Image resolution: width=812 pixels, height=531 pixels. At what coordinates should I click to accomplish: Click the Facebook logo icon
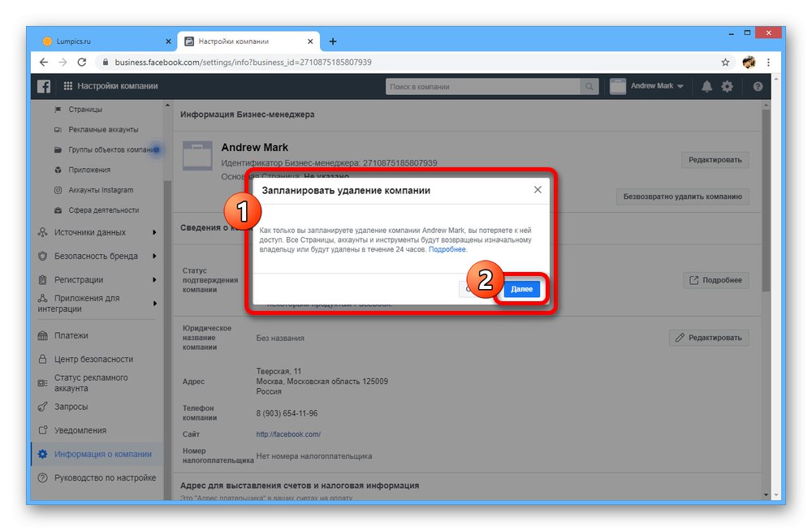point(44,87)
